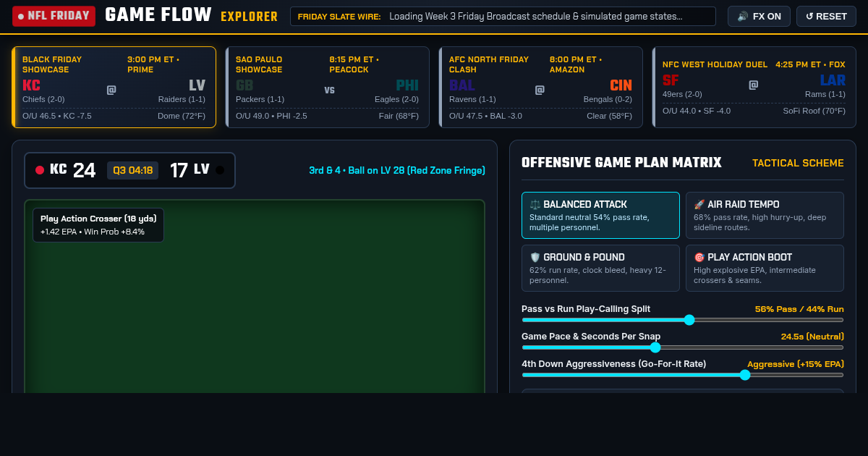This screenshot has height=456, width=868.
Task: Click the OFFENSIVE GAME PLAN MATRIX heading
Action: tap(621, 163)
